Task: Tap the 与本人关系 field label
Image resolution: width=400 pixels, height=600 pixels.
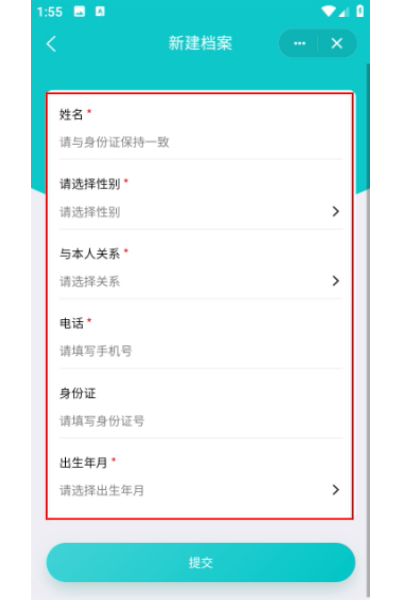Action: pos(90,253)
